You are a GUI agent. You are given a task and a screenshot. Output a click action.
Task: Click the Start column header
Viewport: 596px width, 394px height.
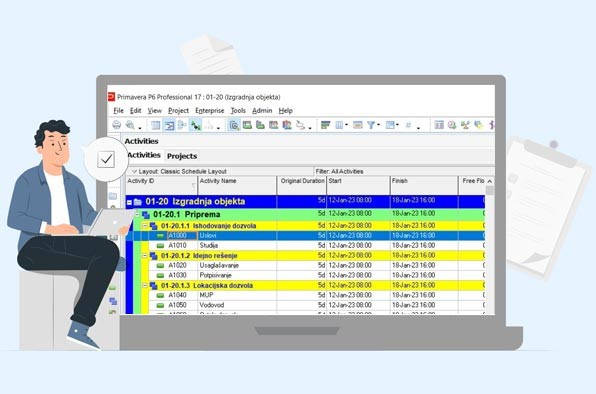[358, 185]
